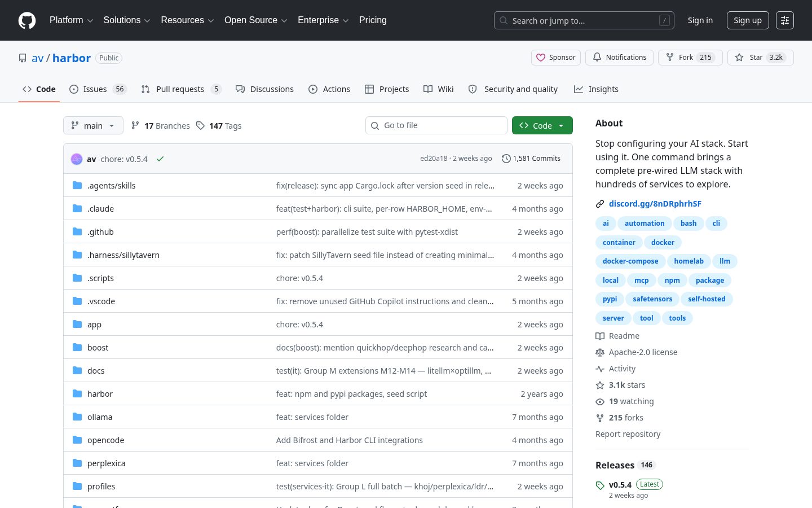
Task: Click the homelab topic tag
Action: pyautogui.click(x=689, y=261)
